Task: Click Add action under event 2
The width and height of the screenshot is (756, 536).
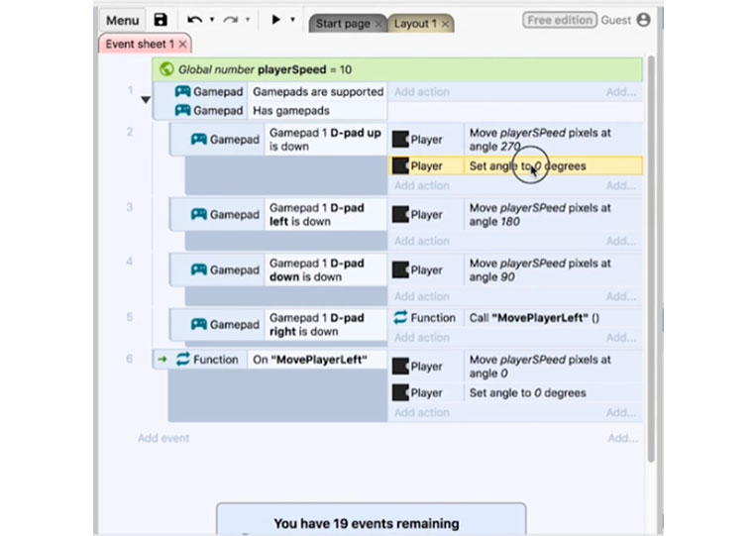Action: pos(422,185)
